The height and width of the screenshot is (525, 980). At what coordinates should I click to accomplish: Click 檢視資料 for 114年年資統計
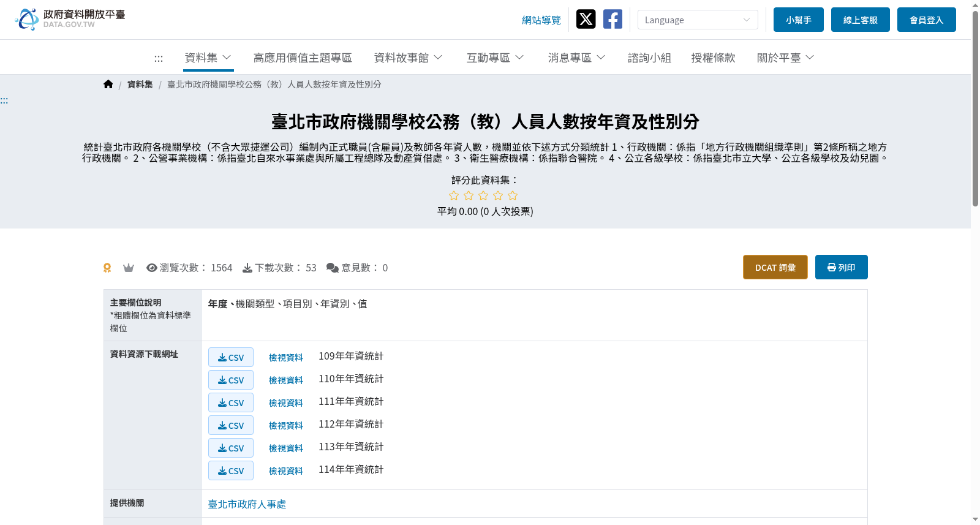tap(286, 471)
